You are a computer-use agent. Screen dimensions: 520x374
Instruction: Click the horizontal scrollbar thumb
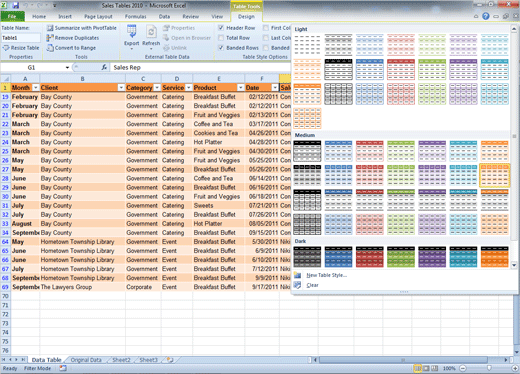[x=403, y=360]
